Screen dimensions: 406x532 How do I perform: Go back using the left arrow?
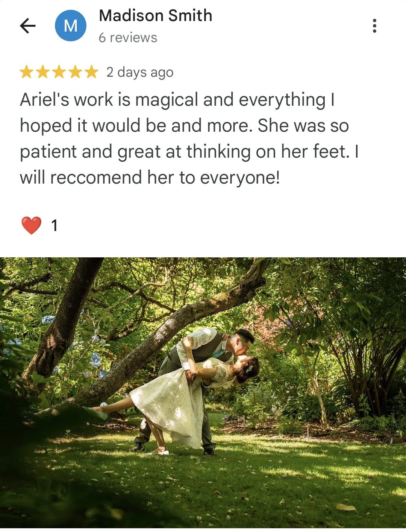[x=27, y=26]
